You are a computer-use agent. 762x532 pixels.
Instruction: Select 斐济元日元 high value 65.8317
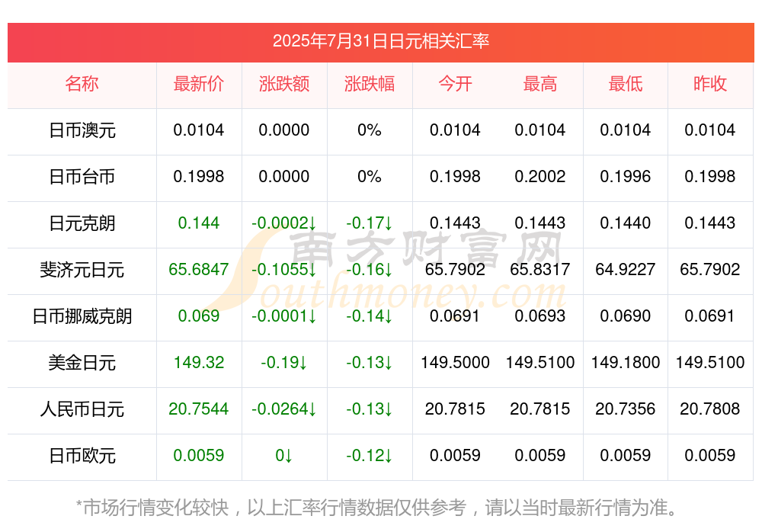point(540,269)
